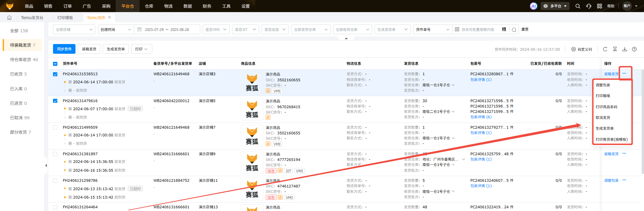
Task: Collapse the left sidebar arrow handle
Action: pos(46,165)
